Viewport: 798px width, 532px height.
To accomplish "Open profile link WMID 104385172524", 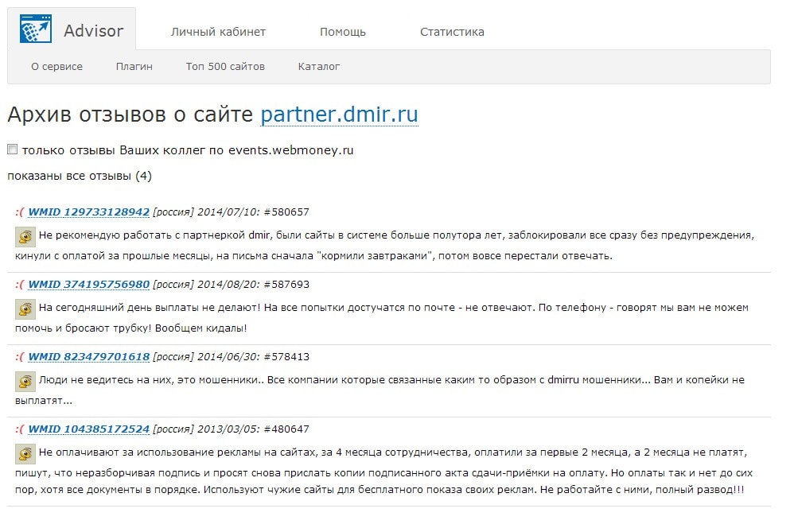I will [88, 429].
